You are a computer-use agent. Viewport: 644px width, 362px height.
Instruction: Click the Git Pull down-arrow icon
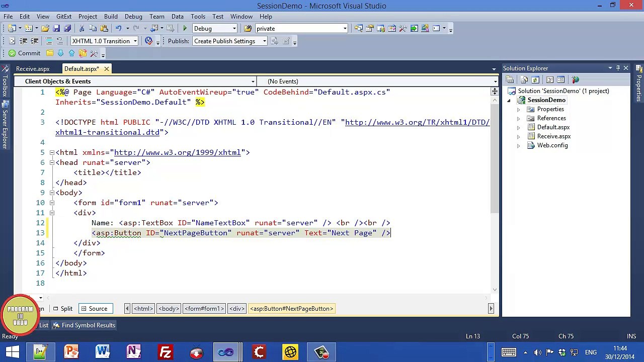pyautogui.click(x=61, y=53)
